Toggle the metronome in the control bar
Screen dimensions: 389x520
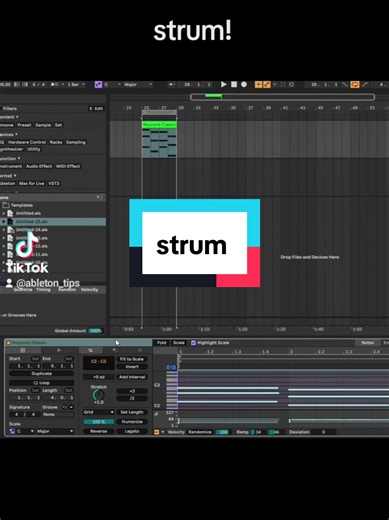point(55,85)
